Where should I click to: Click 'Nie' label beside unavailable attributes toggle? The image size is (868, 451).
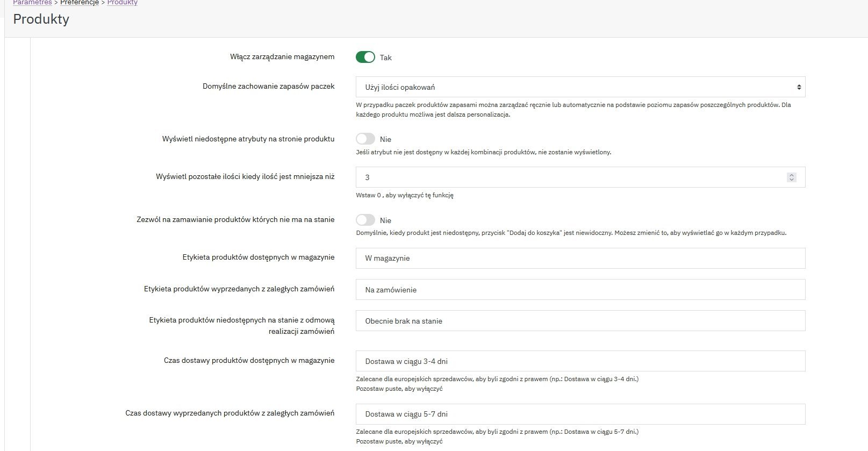point(385,139)
